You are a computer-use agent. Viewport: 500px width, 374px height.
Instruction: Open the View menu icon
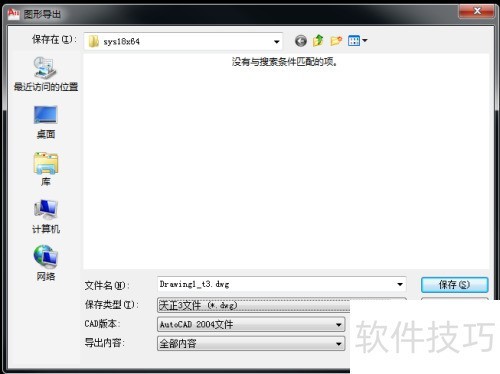357,41
